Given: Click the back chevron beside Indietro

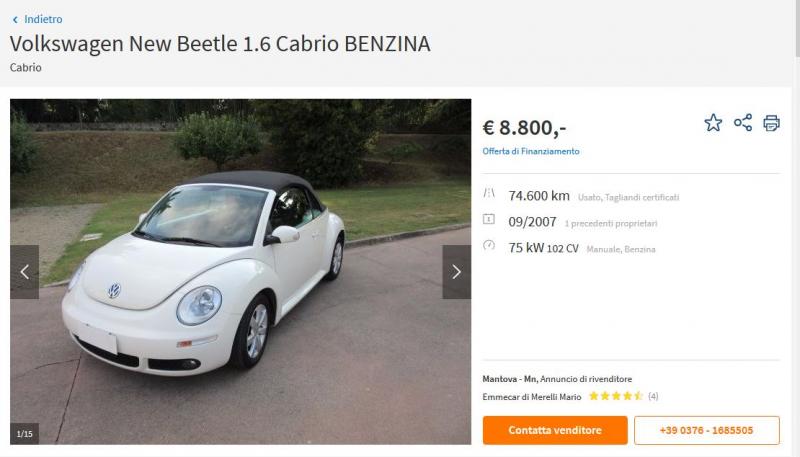Looking at the screenshot, I should [x=15, y=20].
